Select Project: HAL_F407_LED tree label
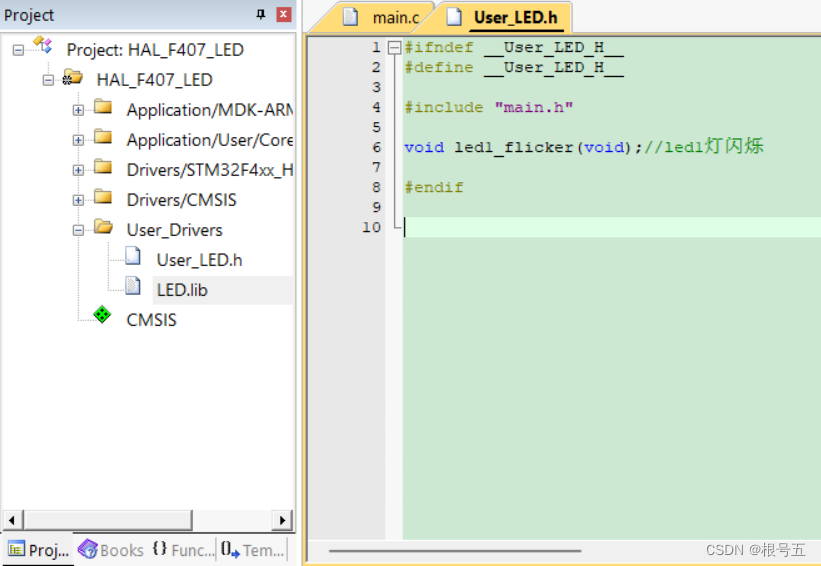The height and width of the screenshot is (566, 821). 155,50
